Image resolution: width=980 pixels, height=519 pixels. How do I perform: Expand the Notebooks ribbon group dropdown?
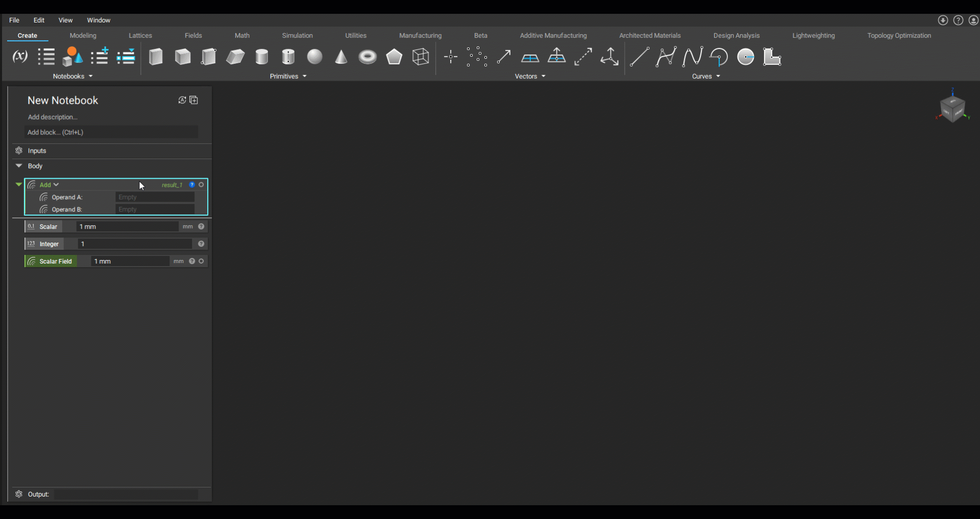(91, 76)
